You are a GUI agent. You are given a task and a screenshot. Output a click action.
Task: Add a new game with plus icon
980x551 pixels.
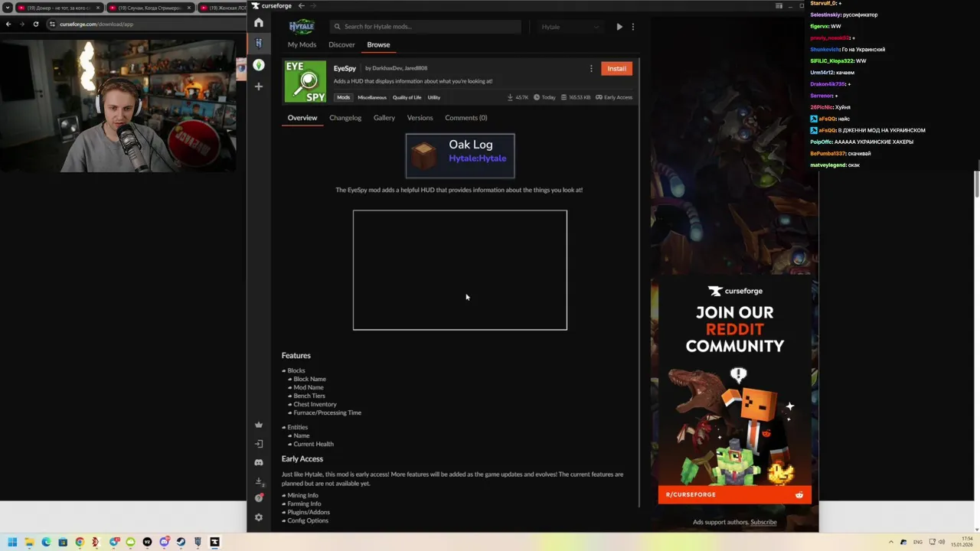point(259,86)
